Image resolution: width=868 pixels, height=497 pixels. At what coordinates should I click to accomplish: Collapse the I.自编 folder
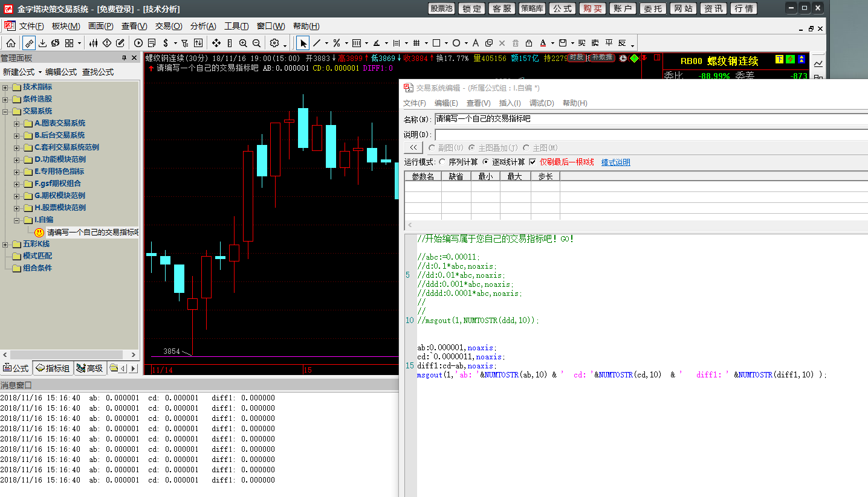(x=17, y=220)
